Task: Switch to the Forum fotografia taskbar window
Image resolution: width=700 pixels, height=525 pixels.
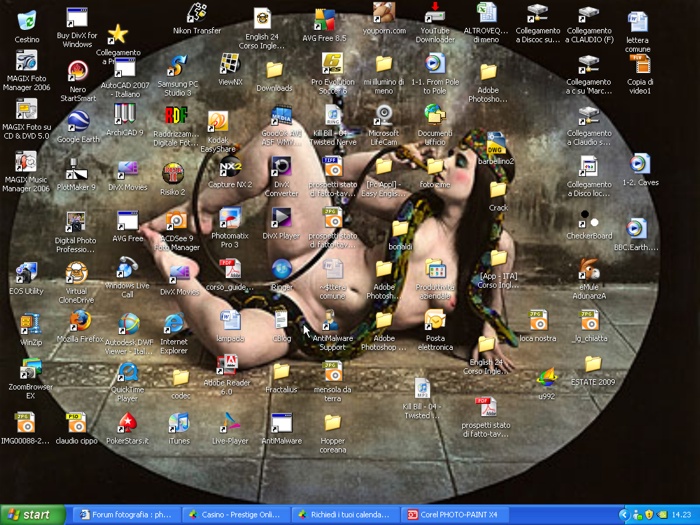Action: click(x=125, y=515)
